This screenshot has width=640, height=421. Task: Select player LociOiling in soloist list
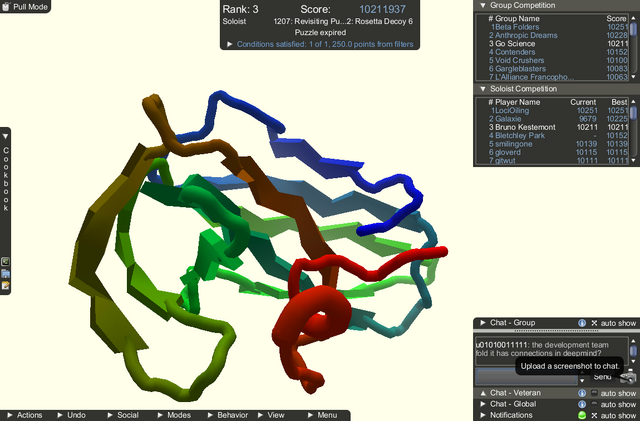coord(558,110)
